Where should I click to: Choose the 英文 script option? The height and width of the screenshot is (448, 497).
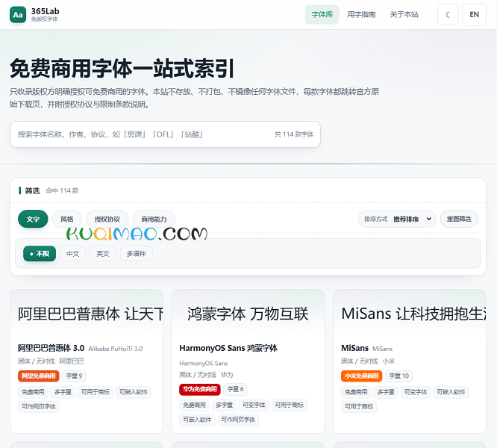pyautogui.click(x=103, y=254)
